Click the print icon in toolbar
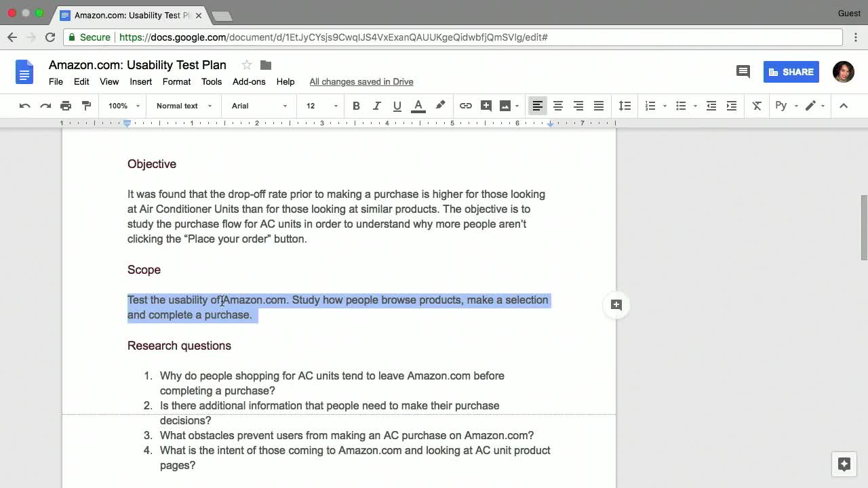868x488 pixels. [66, 106]
